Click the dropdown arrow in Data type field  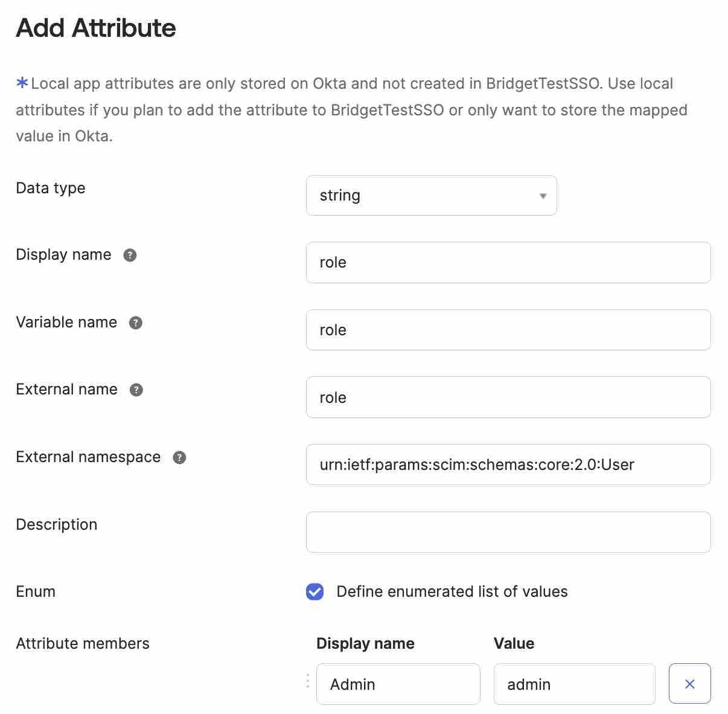[x=542, y=195]
